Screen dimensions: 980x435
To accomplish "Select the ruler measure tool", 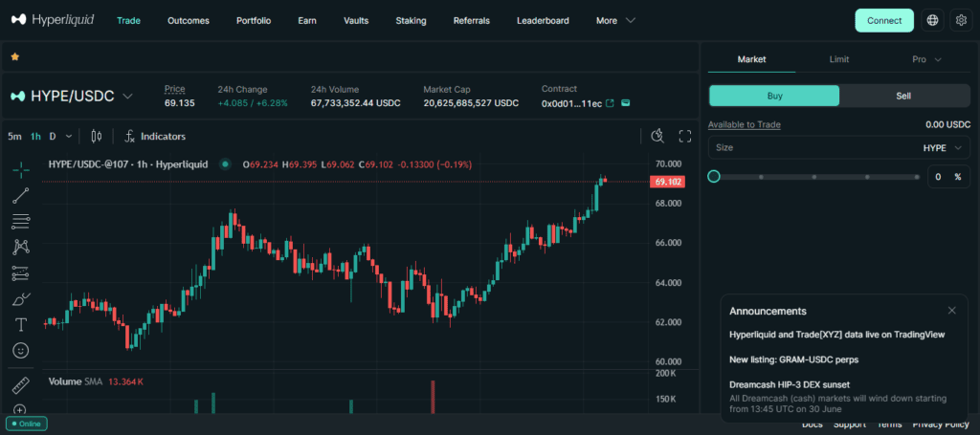I will (21, 385).
